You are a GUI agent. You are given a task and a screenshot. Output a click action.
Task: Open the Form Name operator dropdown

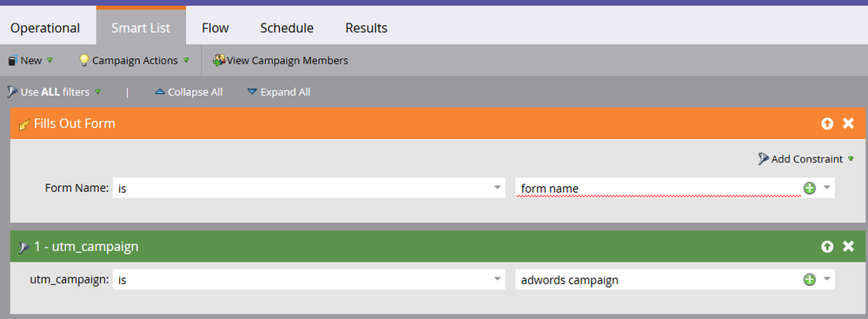click(309, 189)
